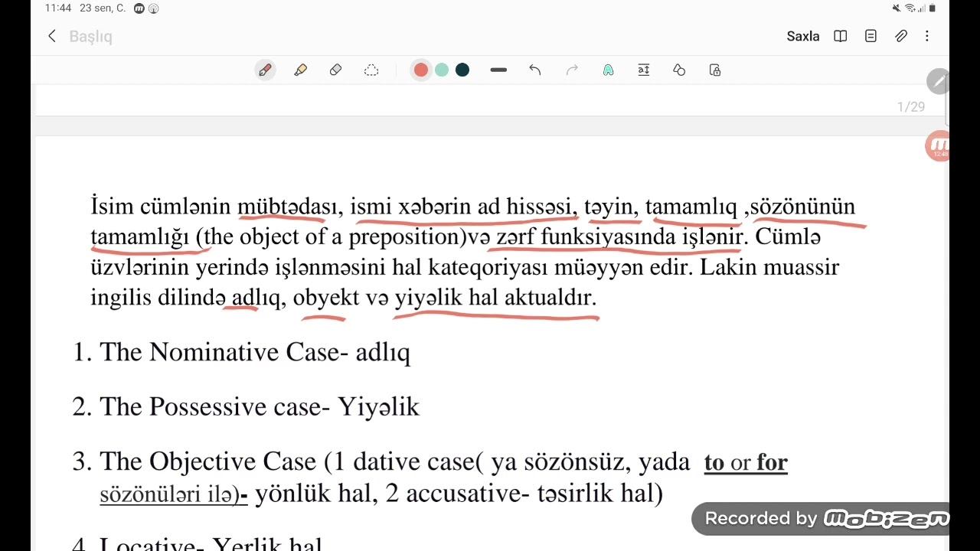This screenshot has height=551, width=980.
Task: Tap the battery status icon
Action: [x=933, y=8]
